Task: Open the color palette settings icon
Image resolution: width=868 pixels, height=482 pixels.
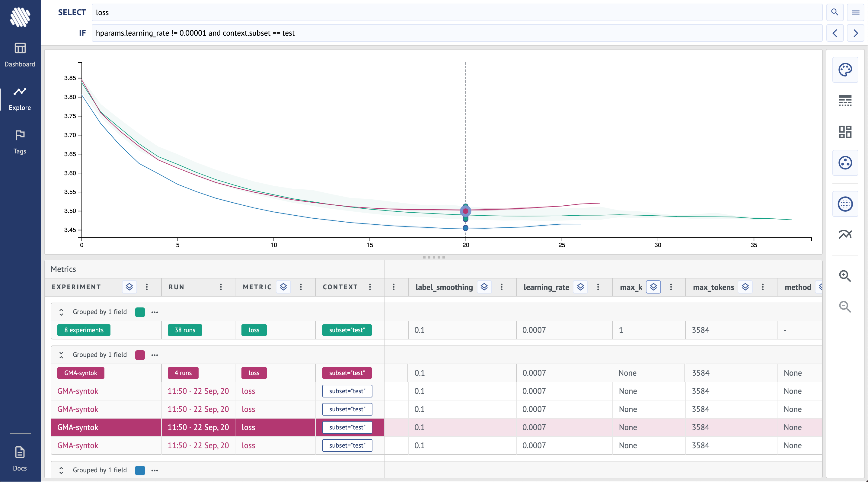Action: click(x=845, y=70)
